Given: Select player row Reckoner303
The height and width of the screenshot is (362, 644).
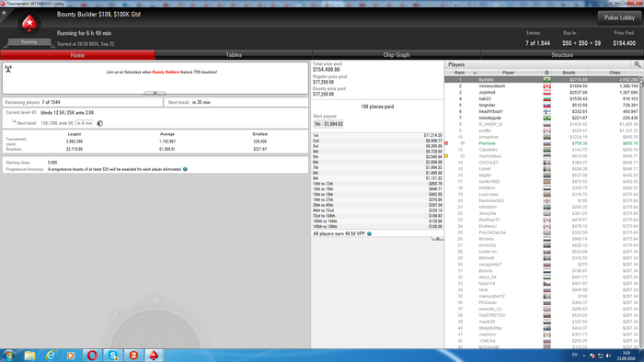Looking at the screenshot, I should pyautogui.click(x=542, y=200).
